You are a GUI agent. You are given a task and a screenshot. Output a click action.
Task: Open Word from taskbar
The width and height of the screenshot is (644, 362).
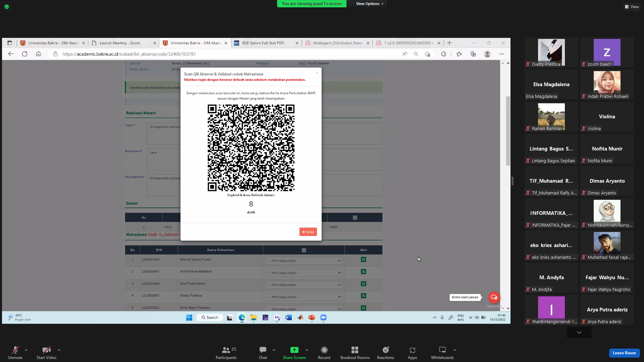coord(288,317)
